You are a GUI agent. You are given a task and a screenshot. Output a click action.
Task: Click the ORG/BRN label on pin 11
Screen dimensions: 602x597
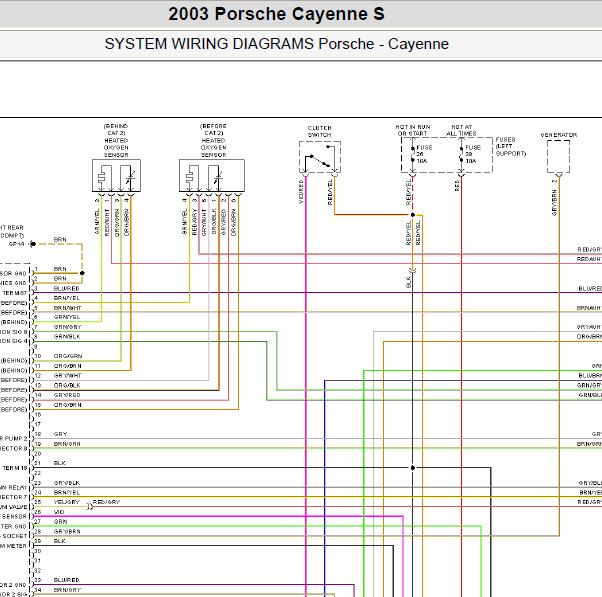pyautogui.click(x=68, y=366)
